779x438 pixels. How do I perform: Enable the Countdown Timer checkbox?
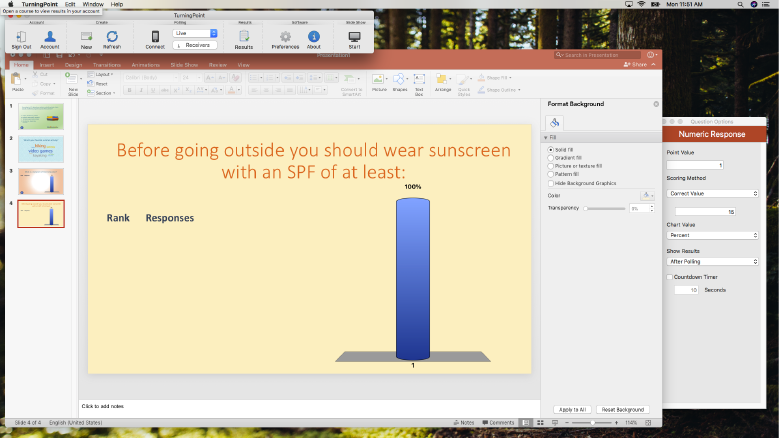pos(669,277)
